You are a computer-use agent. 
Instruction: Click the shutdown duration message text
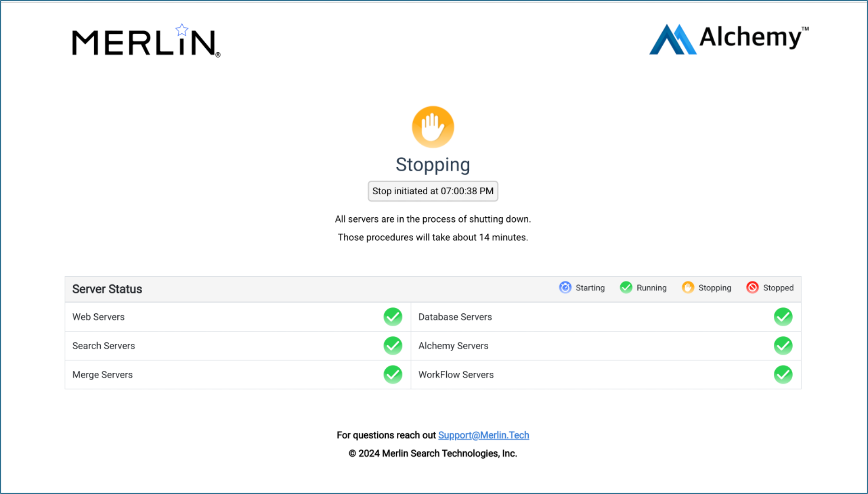point(433,237)
